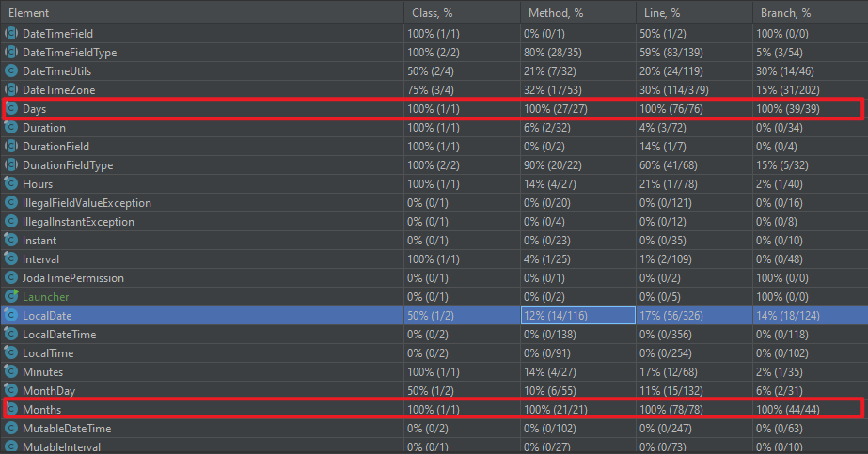Click the icon next to DurationFieldType
The image size is (868, 454).
point(11,164)
